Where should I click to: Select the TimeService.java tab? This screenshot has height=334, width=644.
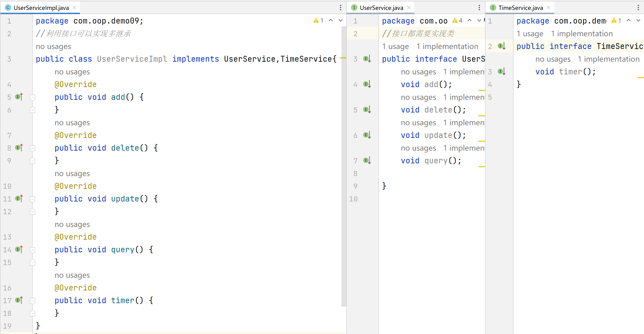(520, 8)
